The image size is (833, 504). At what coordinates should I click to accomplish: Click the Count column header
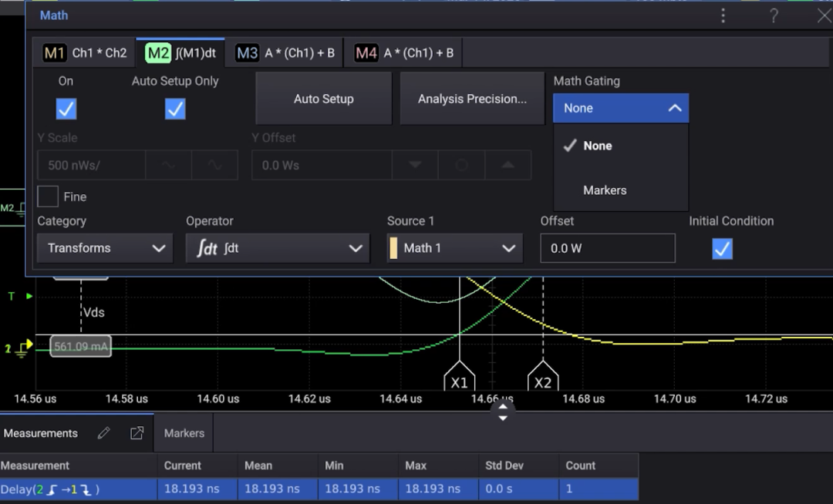pyautogui.click(x=599, y=465)
